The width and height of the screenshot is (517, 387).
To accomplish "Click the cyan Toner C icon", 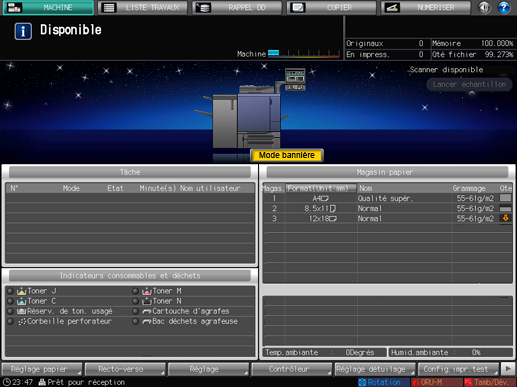I will coord(22,301).
